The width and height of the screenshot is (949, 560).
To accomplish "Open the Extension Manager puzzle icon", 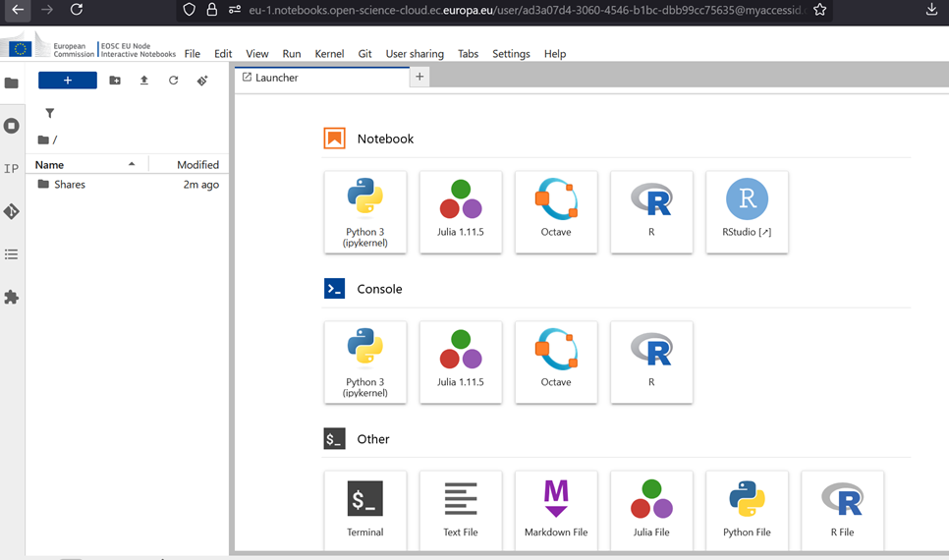I will click(12, 298).
